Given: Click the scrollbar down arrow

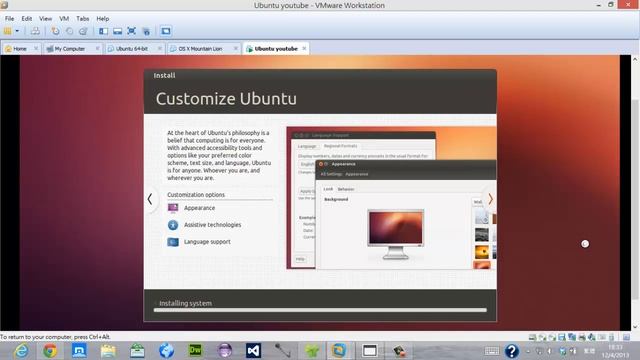Looking at the screenshot, I should [x=635, y=327].
